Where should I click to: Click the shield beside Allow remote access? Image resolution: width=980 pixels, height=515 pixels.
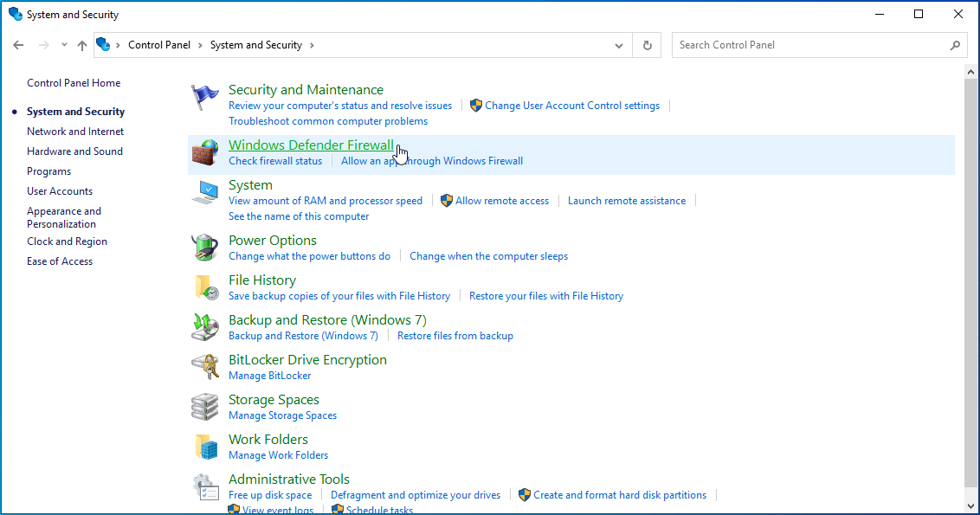(x=445, y=200)
